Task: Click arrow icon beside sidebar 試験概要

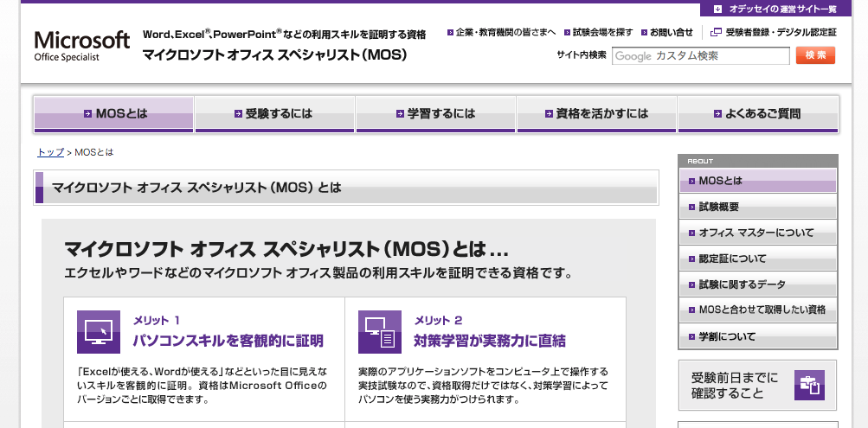Action: pos(691,208)
